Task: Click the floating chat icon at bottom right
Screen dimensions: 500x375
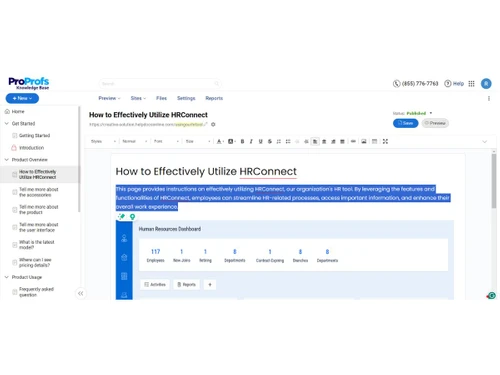Action: (491, 295)
